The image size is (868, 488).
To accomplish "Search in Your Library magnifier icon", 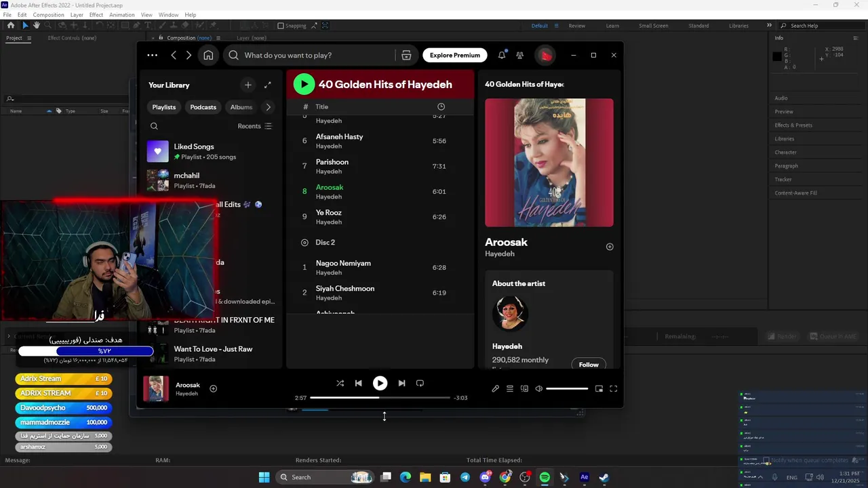I will pyautogui.click(x=154, y=126).
